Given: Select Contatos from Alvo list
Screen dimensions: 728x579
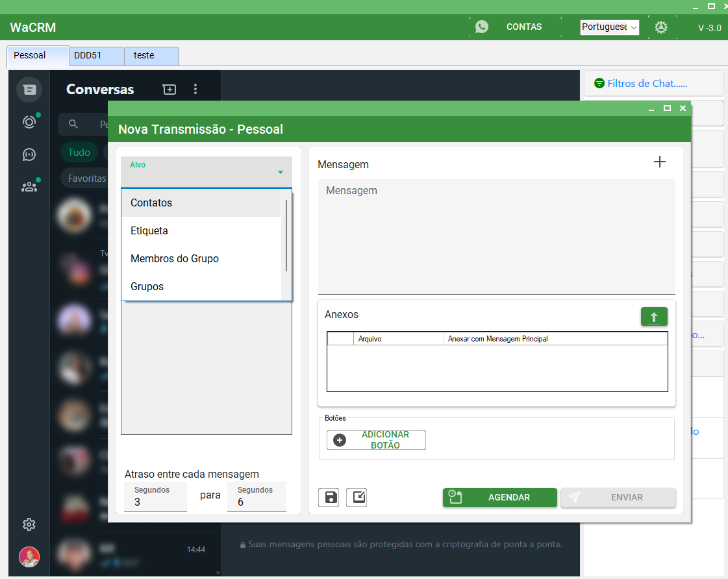Looking at the screenshot, I should pos(151,203).
